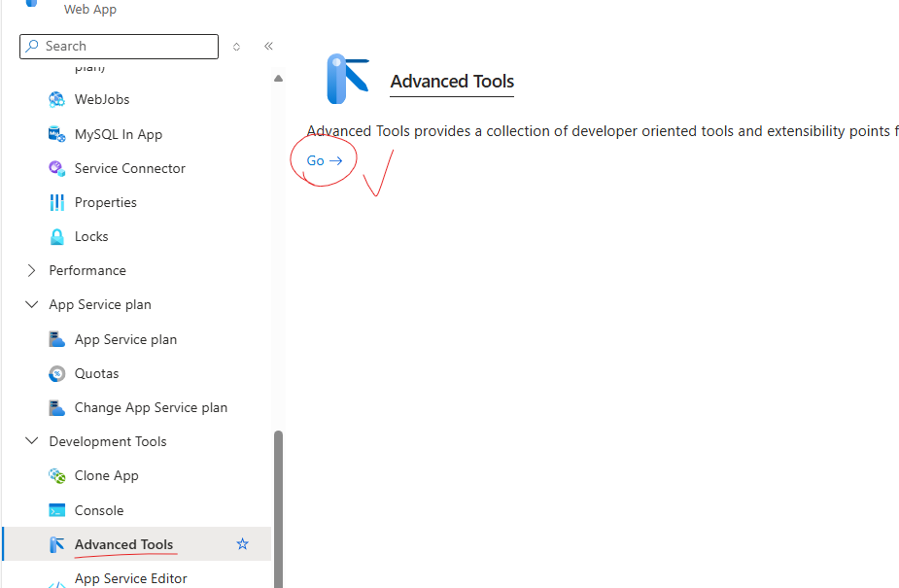Click the Quotas gauge icon
Image resolution: width=899 pixels, height=588 pixels.
coord(56,373)
